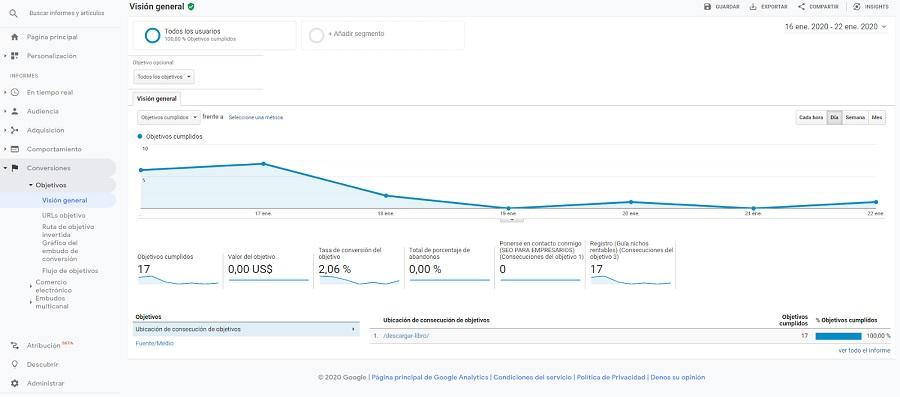Image resolution: width=900 pixels, height=397 pixels.
Task: Expand Comercio electrónico submenu
Action: pos(30,286)
